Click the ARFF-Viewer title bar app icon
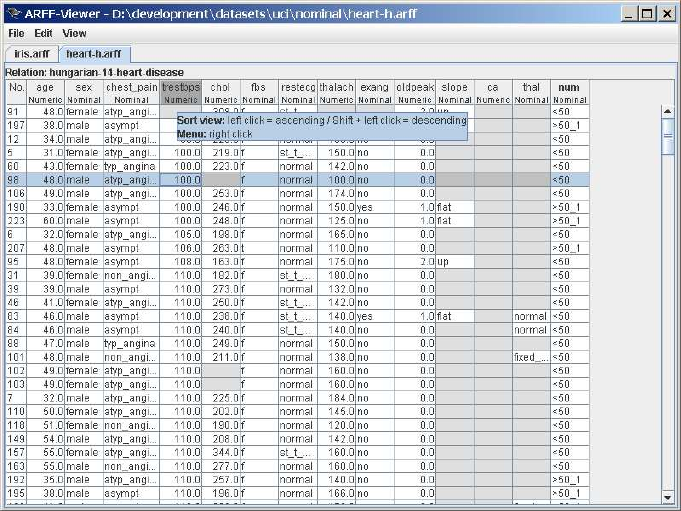This screenshot has width=681, height=511. click(14, 14)
